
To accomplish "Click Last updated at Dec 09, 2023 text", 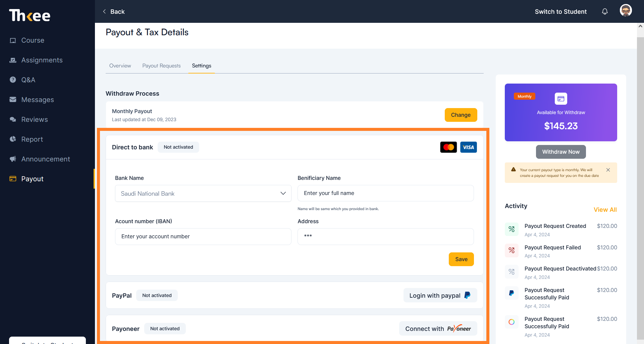I will click(x=144, y=119).
